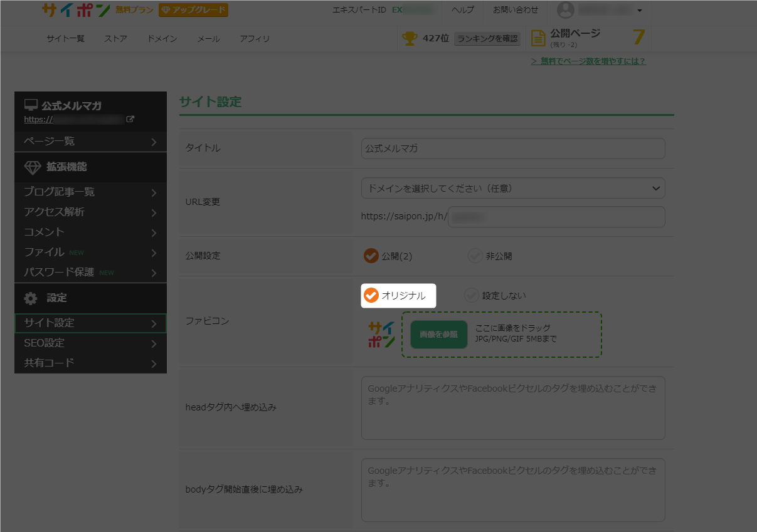This screenshot has height=532, width=757.
Task: Open ドメイン menu
Action: point(162,39)
